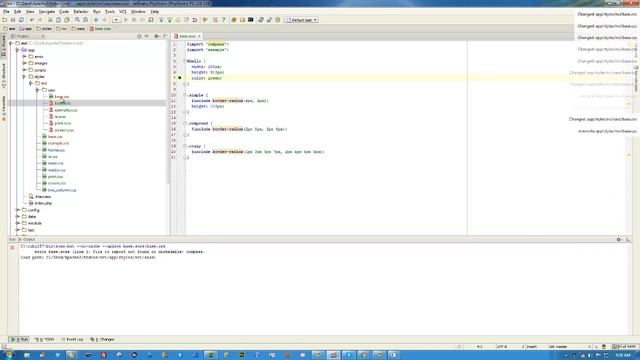The image size is (640, 360).
Task: Fold the .compound rule block
Action: pyautogui.click(x=184, y=123)
